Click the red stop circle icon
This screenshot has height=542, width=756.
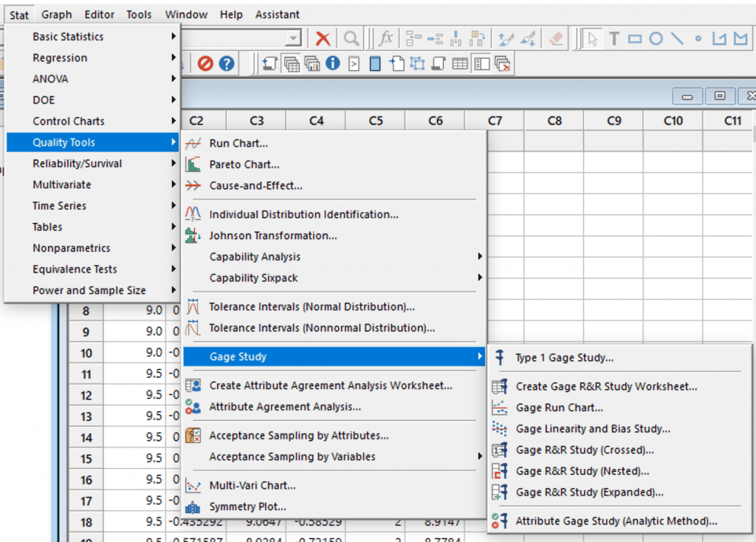tap(205, 64)
